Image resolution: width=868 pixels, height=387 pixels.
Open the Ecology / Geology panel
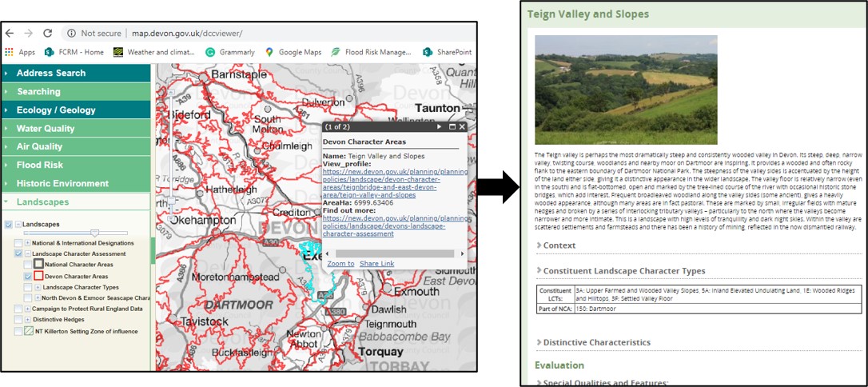pyautogui.click(x=75, y=110)
